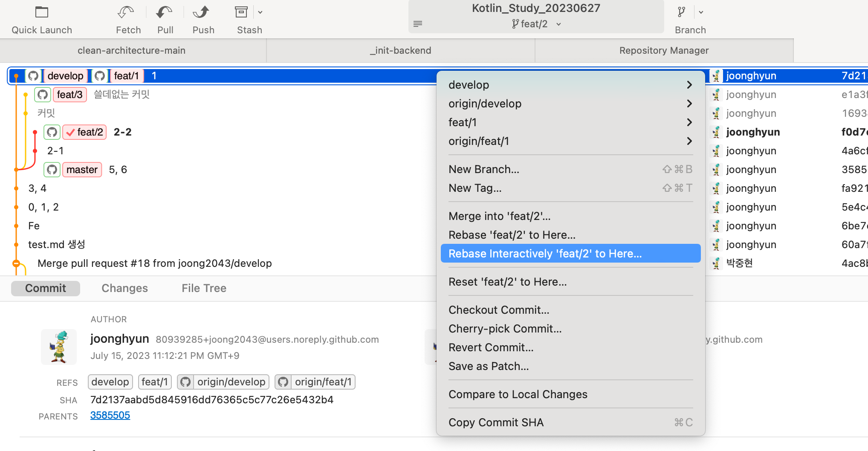Click author 박중현 in commit list
Viewport: 868px width, 451px height.
(739, 263)
